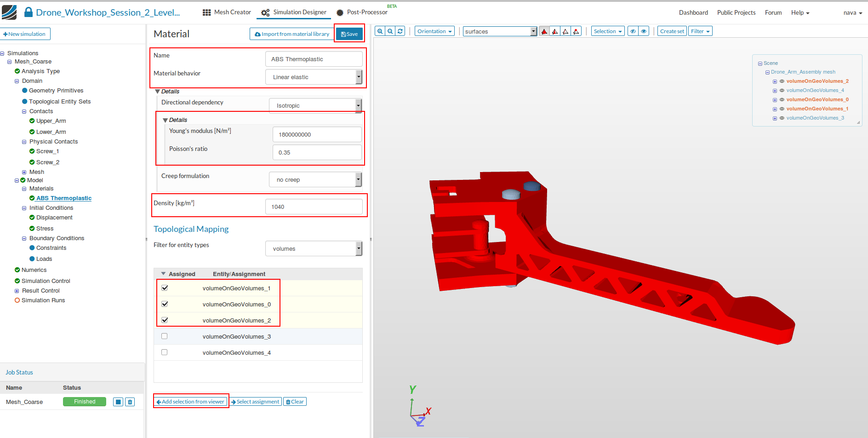Click the show all eye icon
868x438 pixels.
[x=644, y=31]
